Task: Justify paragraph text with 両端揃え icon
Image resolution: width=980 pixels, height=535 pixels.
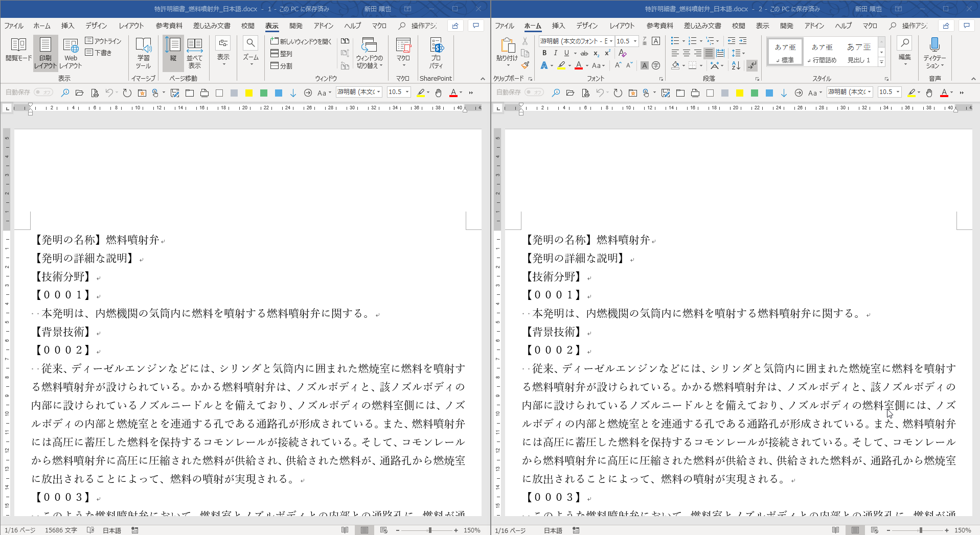Action: point(709,53)
